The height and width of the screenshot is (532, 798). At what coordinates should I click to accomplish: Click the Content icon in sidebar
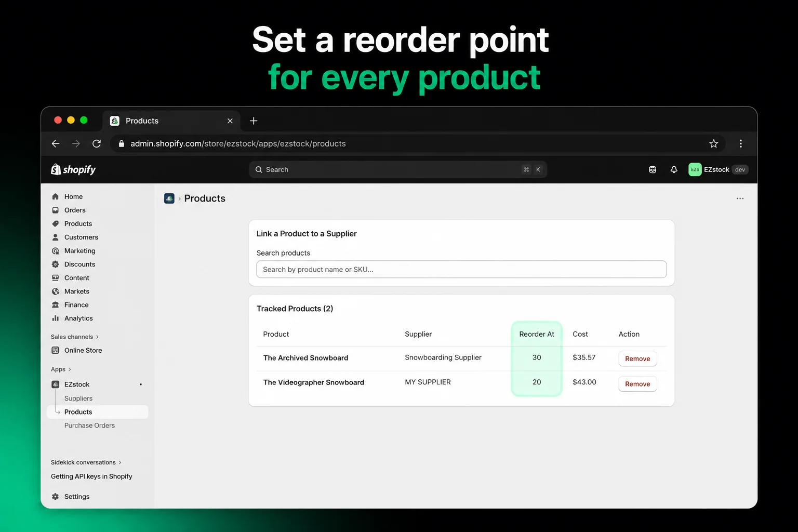(x=56, y=278)
